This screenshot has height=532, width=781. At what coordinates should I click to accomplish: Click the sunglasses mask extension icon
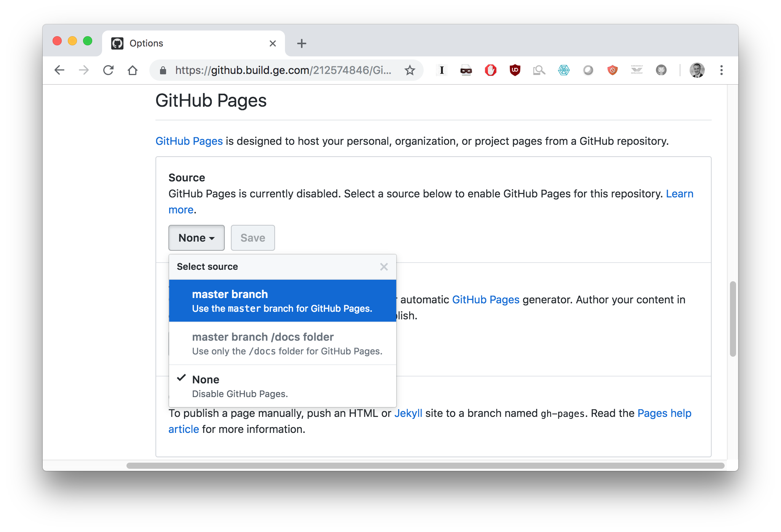(x=466, y=70)
